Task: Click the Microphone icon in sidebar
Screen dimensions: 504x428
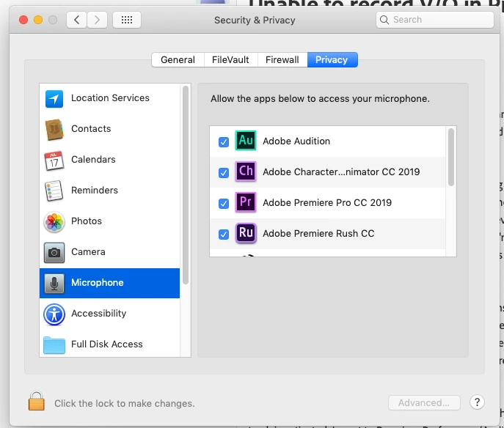Action: click(x=54, y=284)
